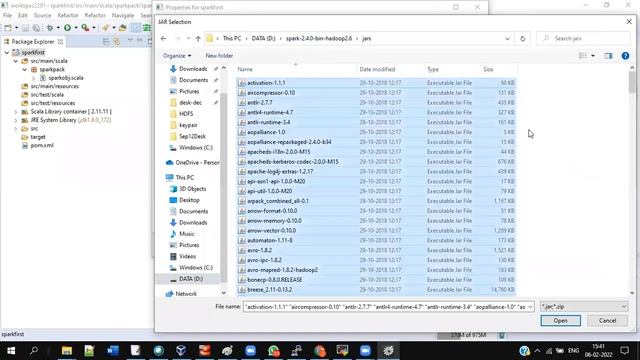640x360 pixels.
Task: Select the target folder in Package Explorer
Action: (x=38, y=137)
